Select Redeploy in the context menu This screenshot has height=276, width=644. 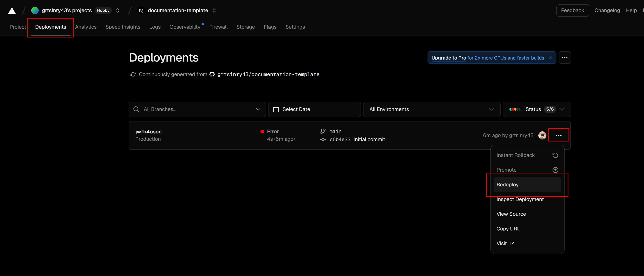coord(527,185)
